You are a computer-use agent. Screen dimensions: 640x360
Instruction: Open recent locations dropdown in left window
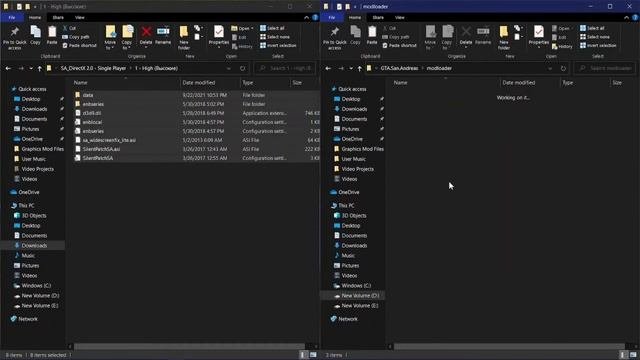[x=31, y=68]
